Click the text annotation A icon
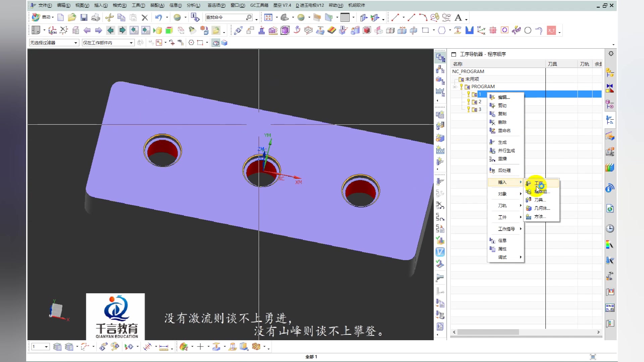The image size is (644, 362). tap(458, 17)
